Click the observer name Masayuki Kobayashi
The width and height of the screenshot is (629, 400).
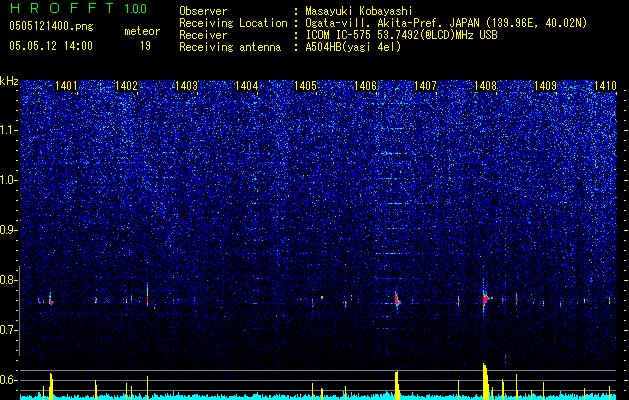click(359, 11)
